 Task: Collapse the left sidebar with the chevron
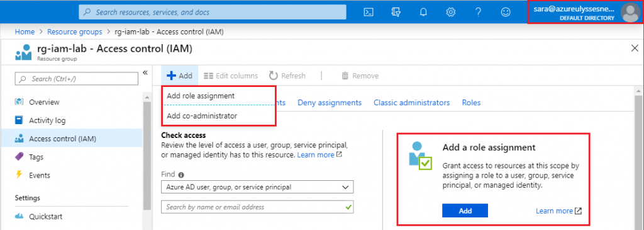click(x=145, y=73)
